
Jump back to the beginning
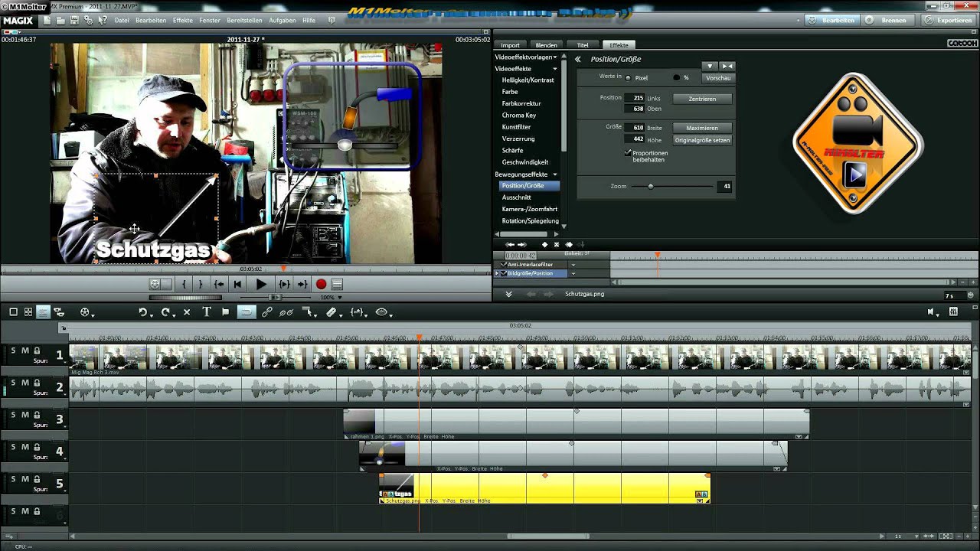pos(237,284)
